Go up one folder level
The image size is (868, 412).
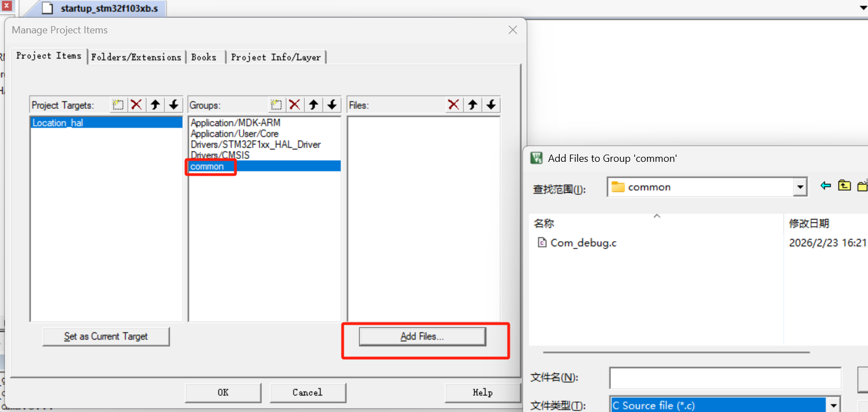click(845, 186)
